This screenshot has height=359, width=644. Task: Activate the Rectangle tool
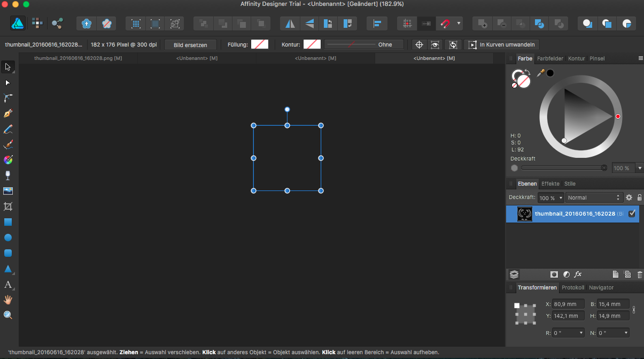(x=8, y=221)
